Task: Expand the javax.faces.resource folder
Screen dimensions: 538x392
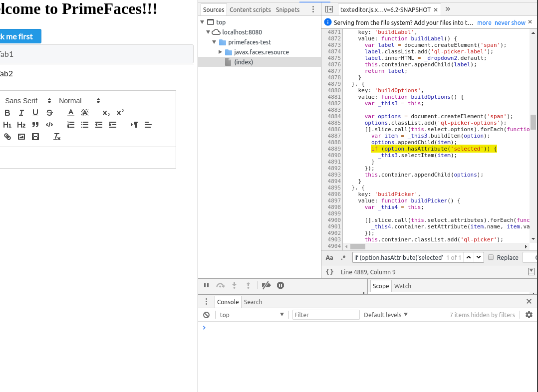Action: (x=220, y=52)
